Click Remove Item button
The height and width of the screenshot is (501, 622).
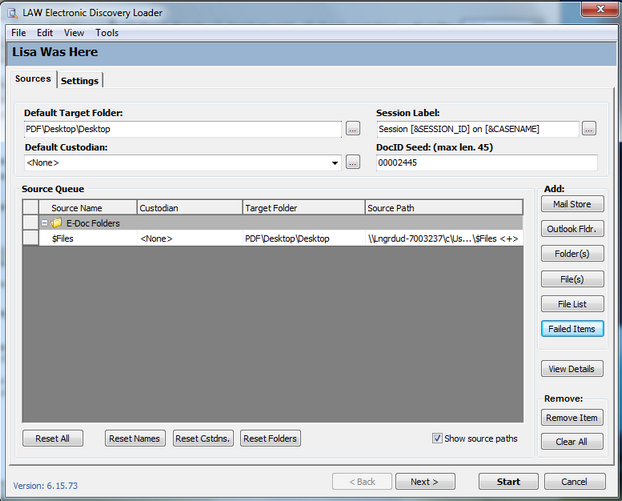572,418
